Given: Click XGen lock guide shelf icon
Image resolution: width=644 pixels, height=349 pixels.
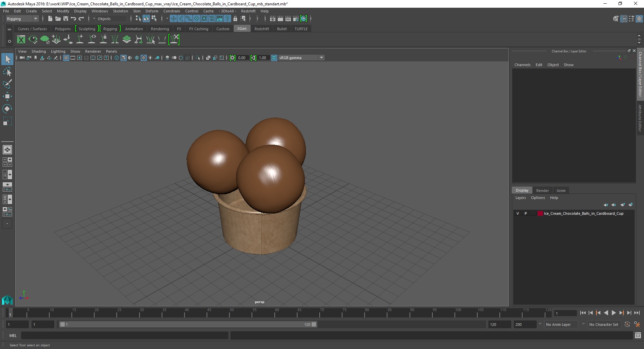Looking at the screenshot, I should point(103,40).
